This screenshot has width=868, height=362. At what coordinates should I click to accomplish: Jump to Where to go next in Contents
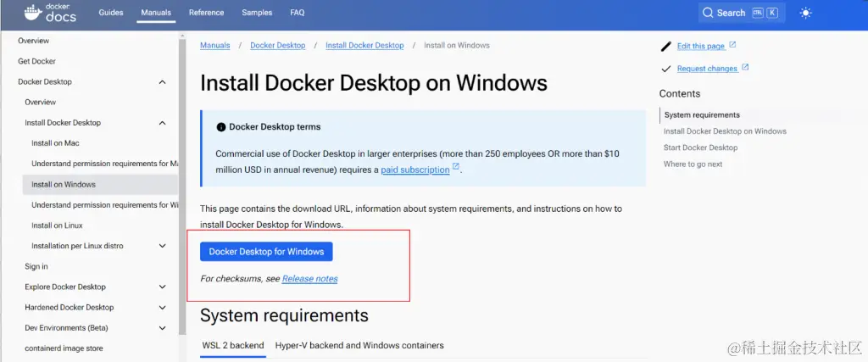[693, 164]
